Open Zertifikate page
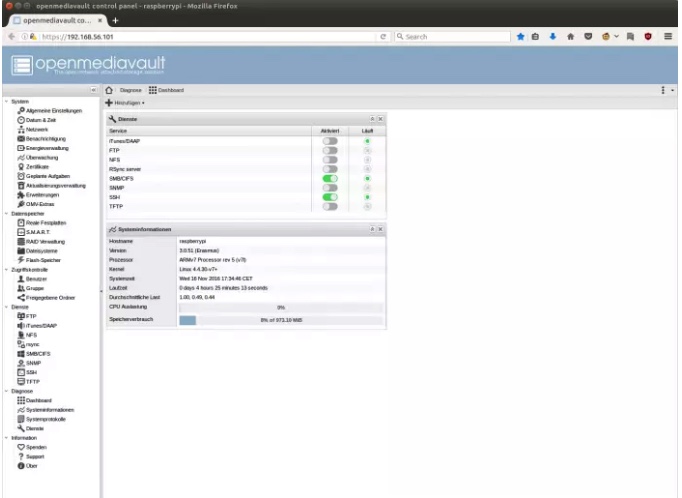Image resolution: width=682 pixels, height=498 pixels. point(33,167)
